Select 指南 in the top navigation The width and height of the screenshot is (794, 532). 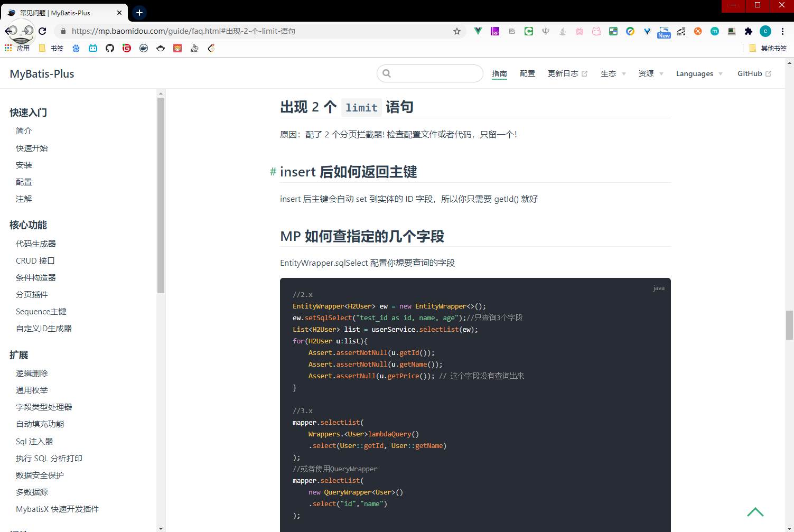499,74
